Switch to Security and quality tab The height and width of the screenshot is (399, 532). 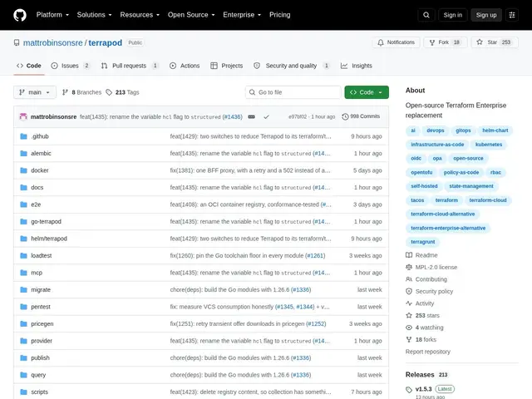pos(292,66)
